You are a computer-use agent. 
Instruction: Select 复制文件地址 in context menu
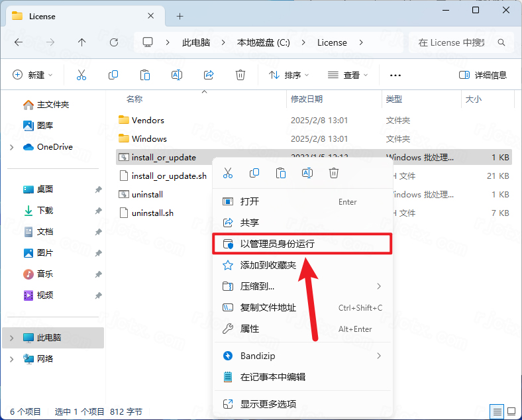(302, 307)
